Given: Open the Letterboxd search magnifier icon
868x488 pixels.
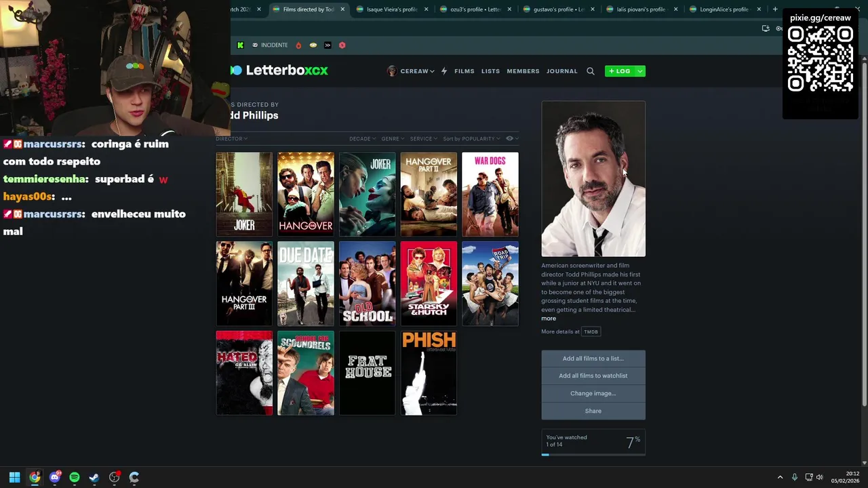Looking at the screenshot, I should coord(591,71).
